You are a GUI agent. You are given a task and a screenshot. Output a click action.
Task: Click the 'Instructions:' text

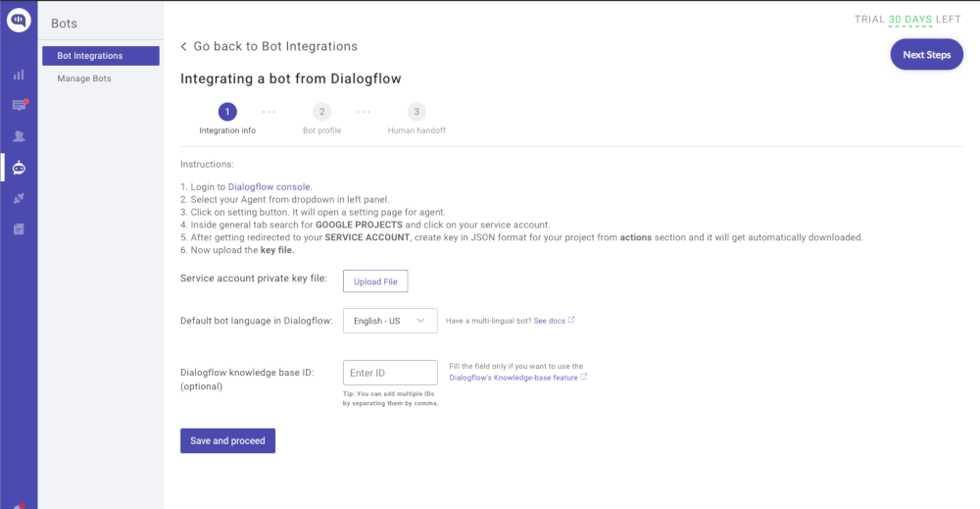[x=207, y=165]
